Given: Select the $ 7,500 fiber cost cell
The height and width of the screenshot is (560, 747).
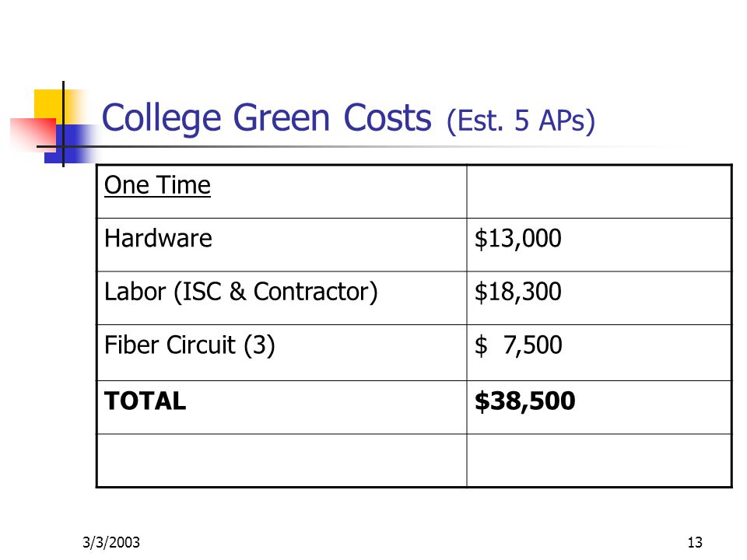Looking at the screenshot, I should [x=518, y=345].
